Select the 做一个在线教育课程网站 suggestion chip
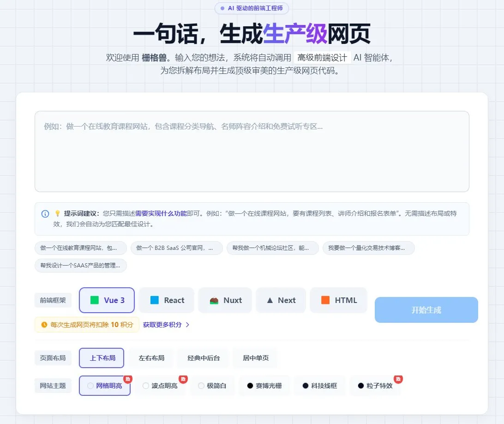504x424 pixels. point(80,248)
